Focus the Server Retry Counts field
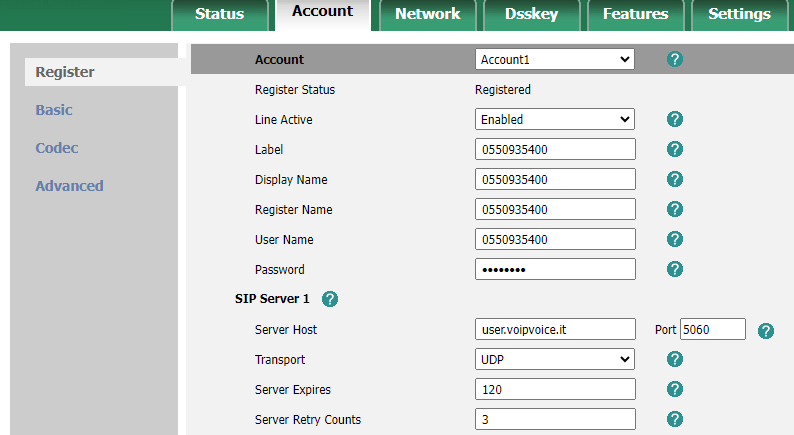This screenshot has width=794, height=435. [x=555, y=419]
